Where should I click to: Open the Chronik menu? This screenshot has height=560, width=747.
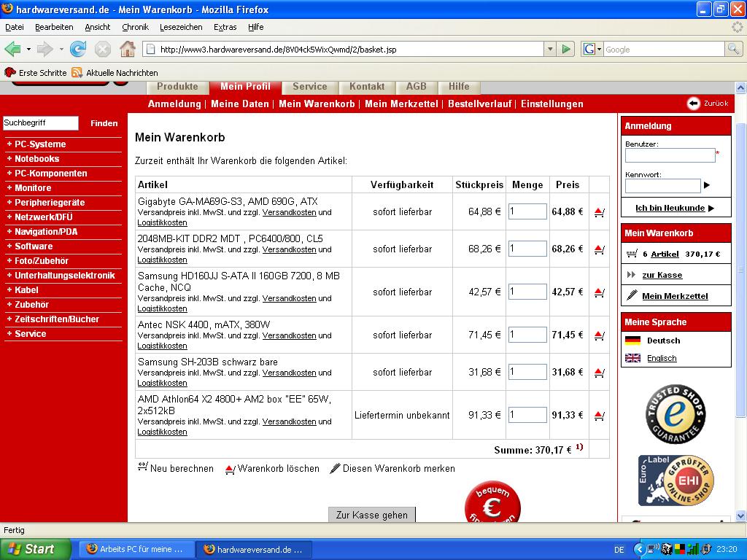point(135,27)
